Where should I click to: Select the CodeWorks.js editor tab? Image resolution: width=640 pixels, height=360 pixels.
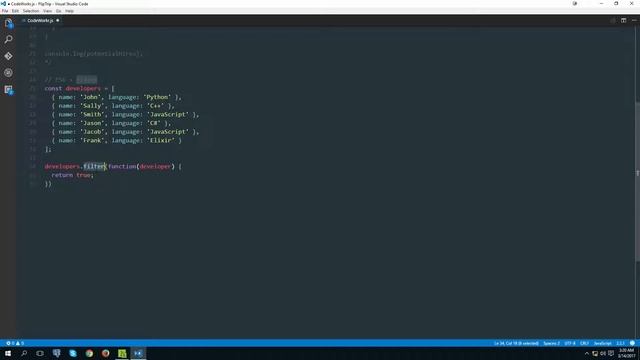coord(40,20)
